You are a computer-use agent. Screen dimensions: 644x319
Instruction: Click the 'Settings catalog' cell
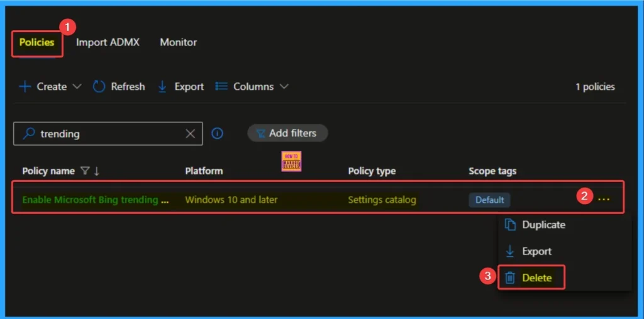pyautogui.click(x=382, y=200)
